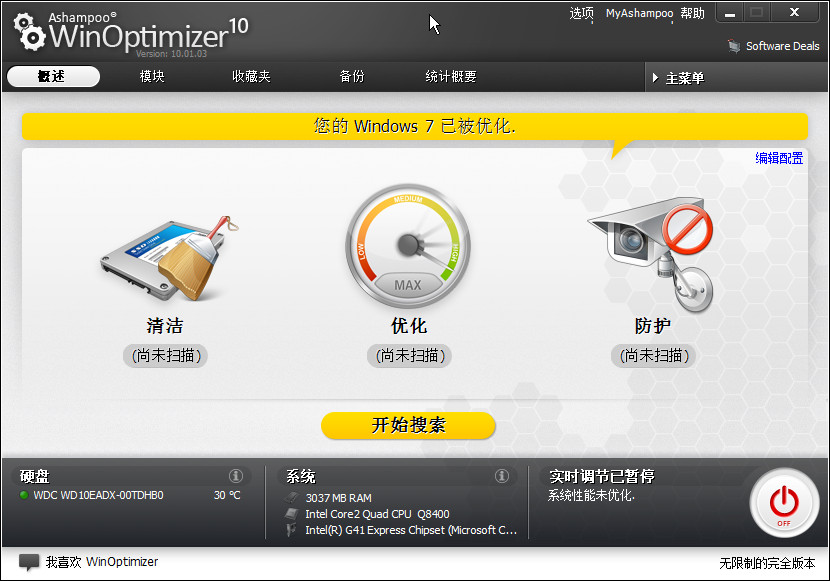The image size is (830, 581).
Task: Click the 30 ℃ temperature value
Action: coord(227,495)
